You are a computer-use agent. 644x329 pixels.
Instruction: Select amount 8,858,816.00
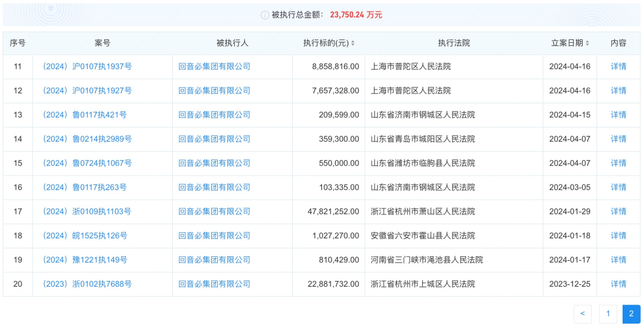(336, 67)
